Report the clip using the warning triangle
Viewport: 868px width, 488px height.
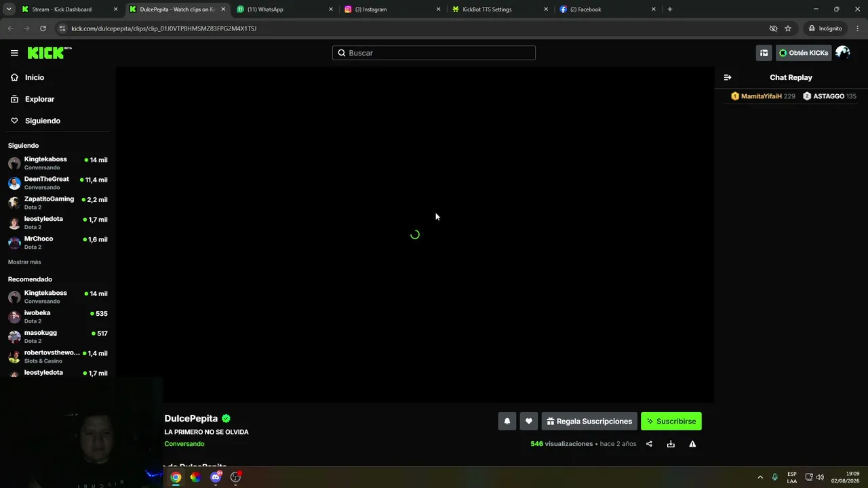click(x=692, y=444)
